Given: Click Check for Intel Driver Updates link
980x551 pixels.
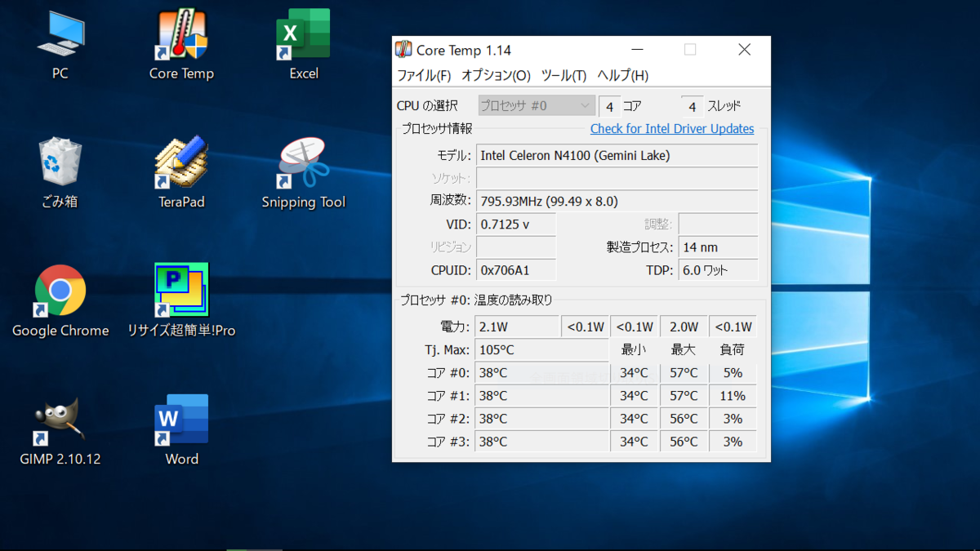Looking at the screenshot, I should (672, 129).
